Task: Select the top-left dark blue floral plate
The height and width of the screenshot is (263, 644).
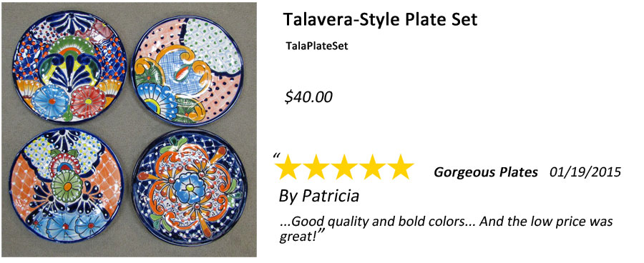Action: coord(68,66)
